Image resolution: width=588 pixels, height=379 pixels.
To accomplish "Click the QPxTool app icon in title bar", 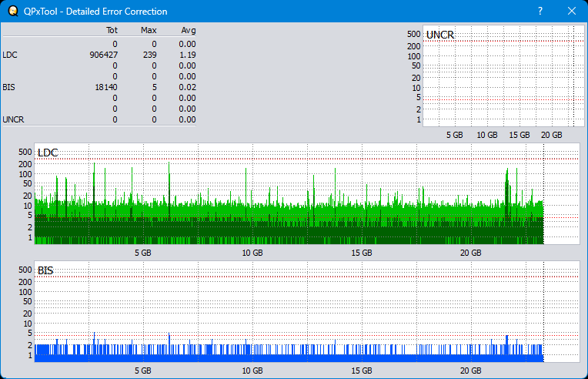I will coord(13,12).
